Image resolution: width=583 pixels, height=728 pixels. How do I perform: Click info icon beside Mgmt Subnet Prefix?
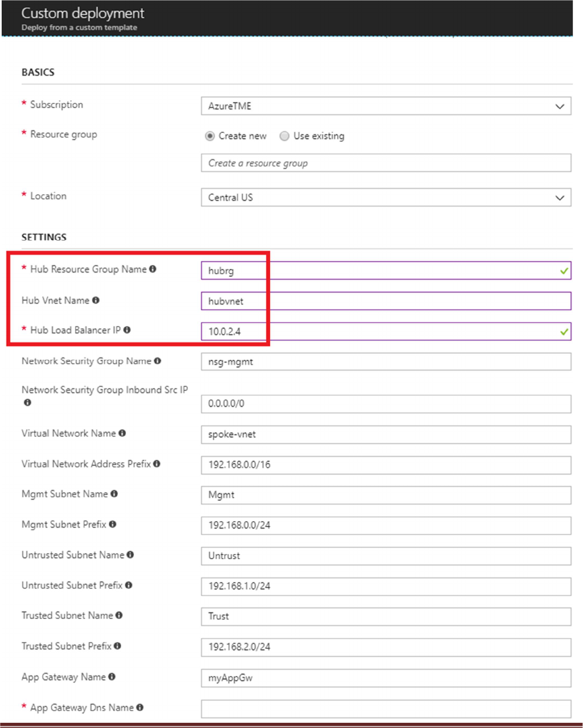113,524
